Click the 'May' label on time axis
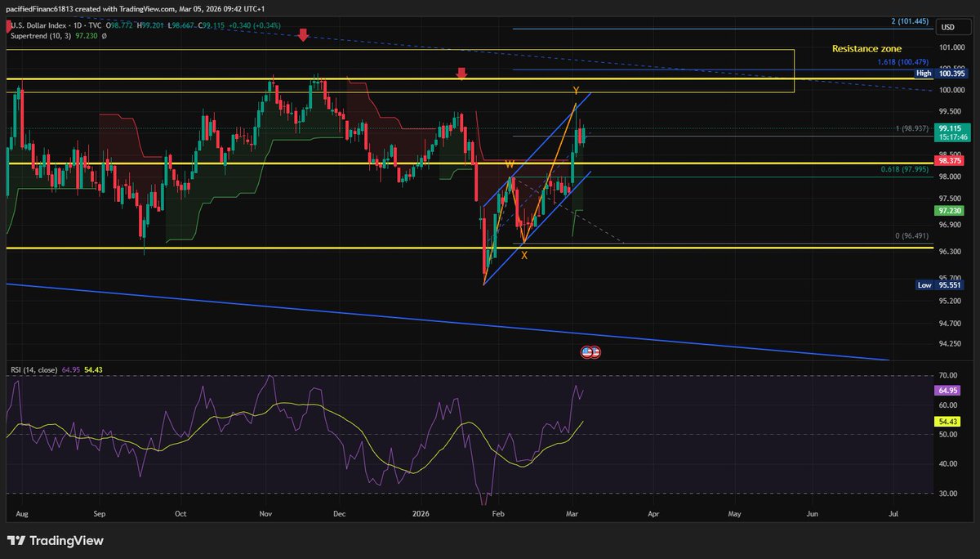The height and width of the screenshot is (559, 980). [x=734, y=515]
